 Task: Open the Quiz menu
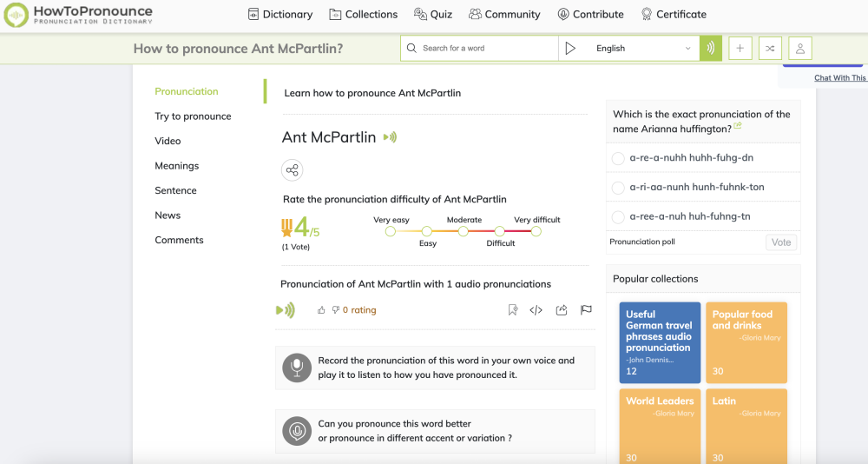pyautogui.click(x=433, y=15)
